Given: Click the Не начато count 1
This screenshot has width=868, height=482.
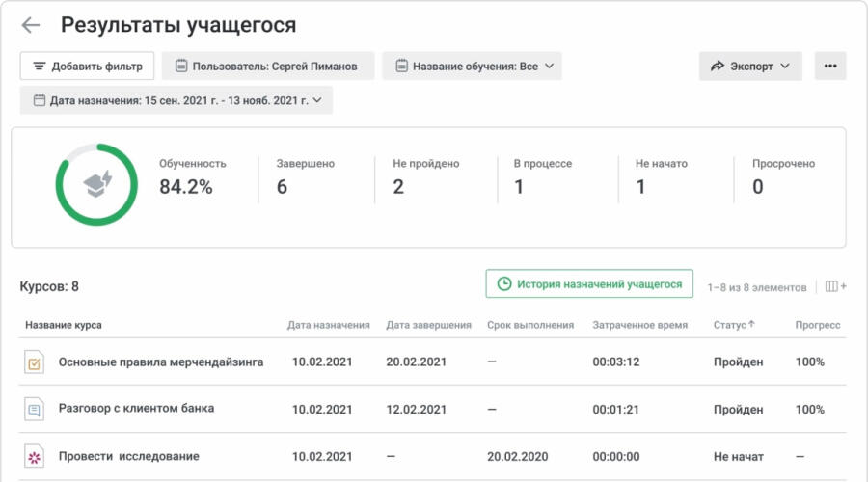Looking at the screenshot, I should click(x=640, y=187).
